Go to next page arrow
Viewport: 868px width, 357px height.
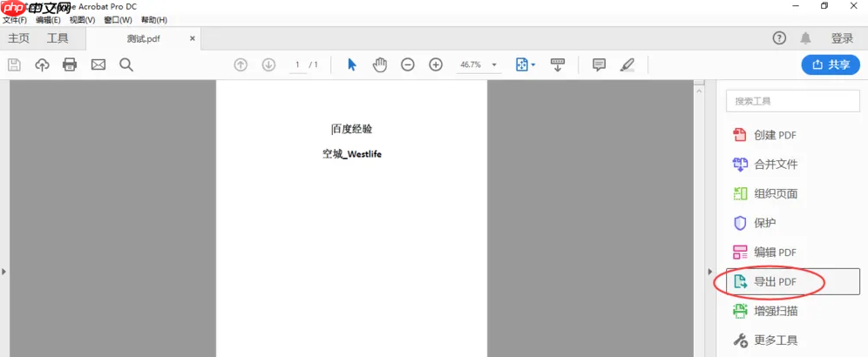coord(268,64)
